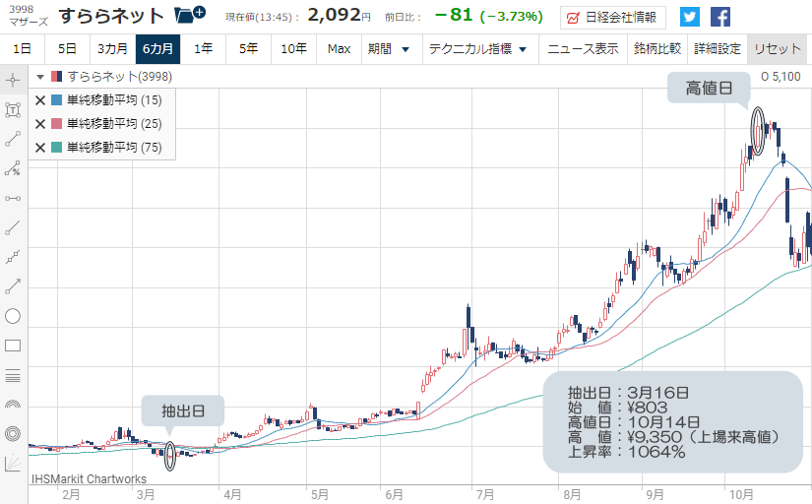Viewport: 812px width, 504px height.
Task: Select the ray line tool
Action: [x=13, y=227]
